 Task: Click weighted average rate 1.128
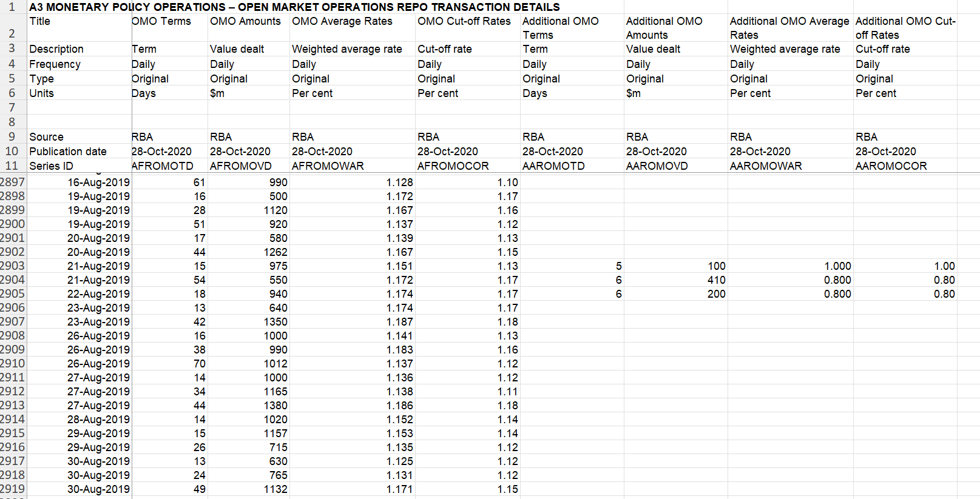click(353, 182)
